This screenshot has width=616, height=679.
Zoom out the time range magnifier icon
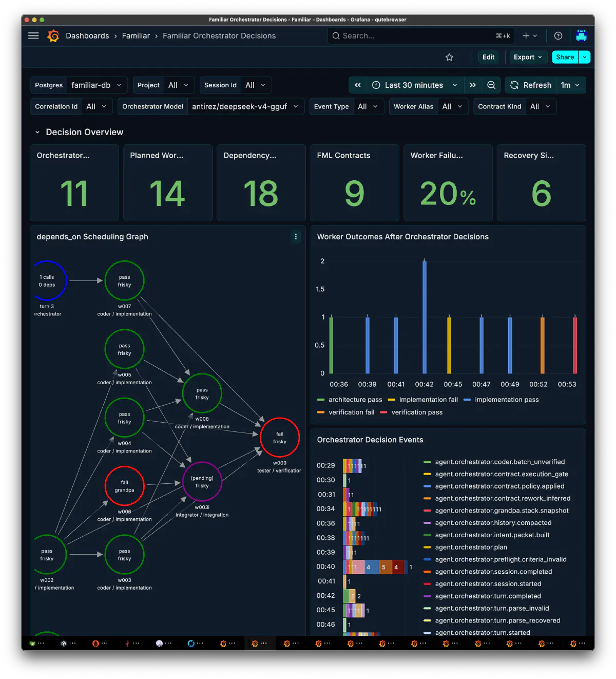491,85
